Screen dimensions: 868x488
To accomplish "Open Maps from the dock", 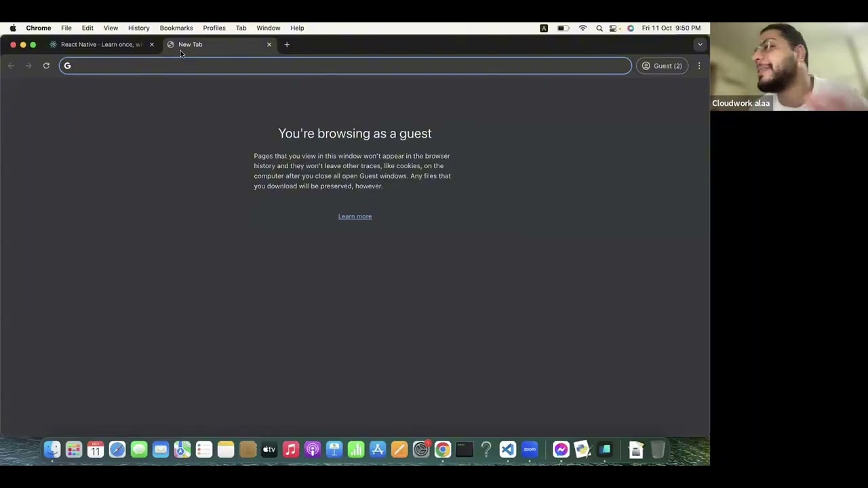I will 182,449.
